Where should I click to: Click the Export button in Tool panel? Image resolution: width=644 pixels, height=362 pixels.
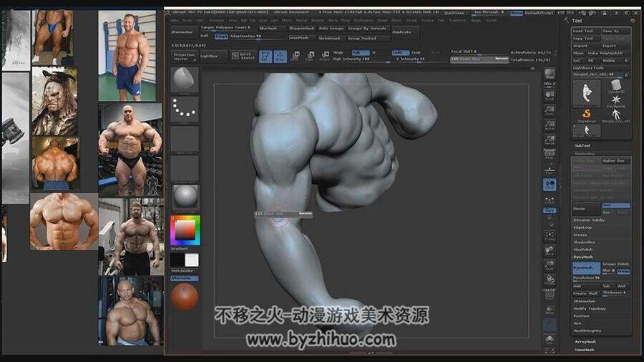[615, 46]
